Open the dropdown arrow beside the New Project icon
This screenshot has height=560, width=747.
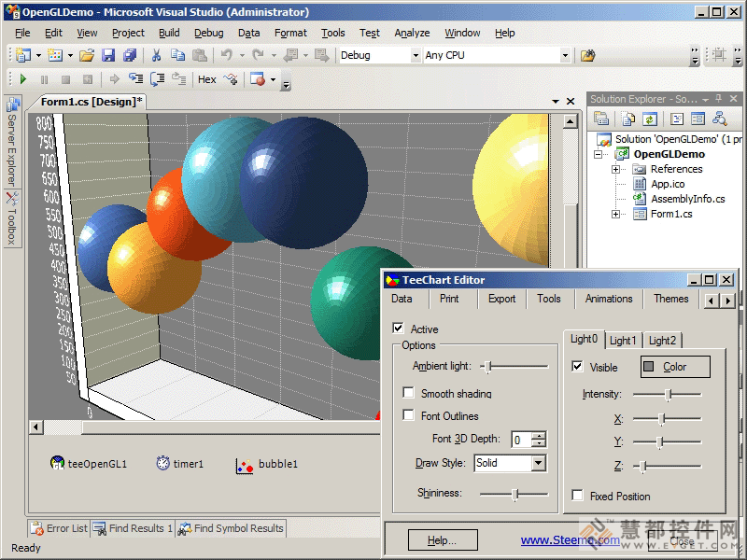click(x=38, y=56)
